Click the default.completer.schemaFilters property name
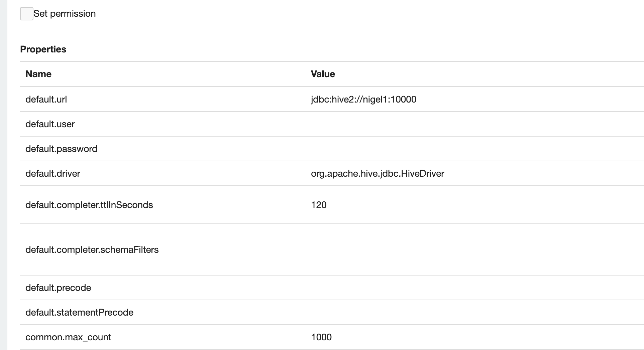 pos(92,249)
